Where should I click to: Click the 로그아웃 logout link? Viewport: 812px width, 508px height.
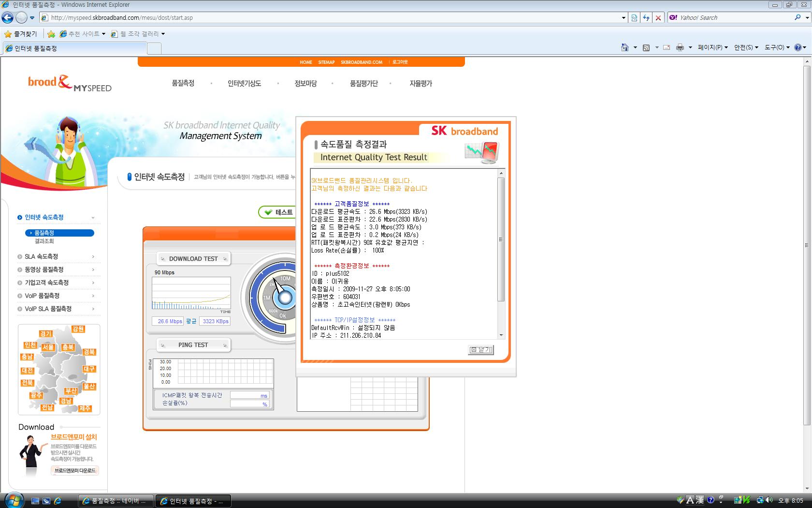click(400, 62)
